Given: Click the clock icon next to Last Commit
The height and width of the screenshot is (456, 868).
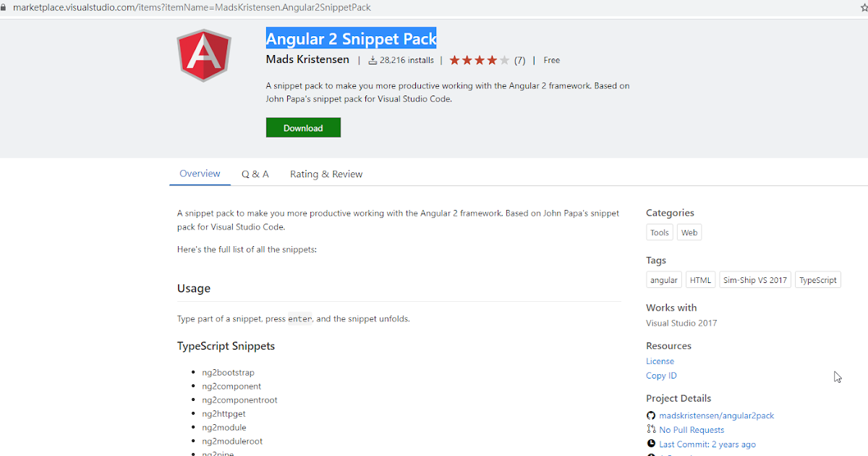Looking at the screenshot, I should point(651,444).
